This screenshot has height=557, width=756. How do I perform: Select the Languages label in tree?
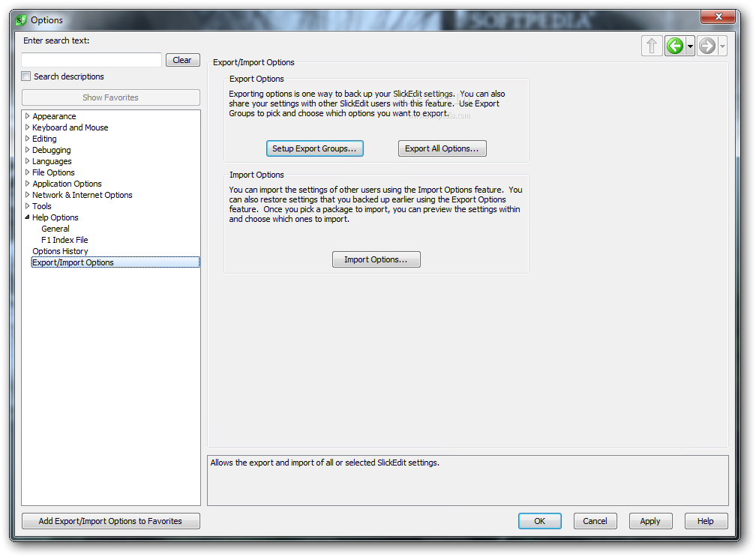point(52,161)
